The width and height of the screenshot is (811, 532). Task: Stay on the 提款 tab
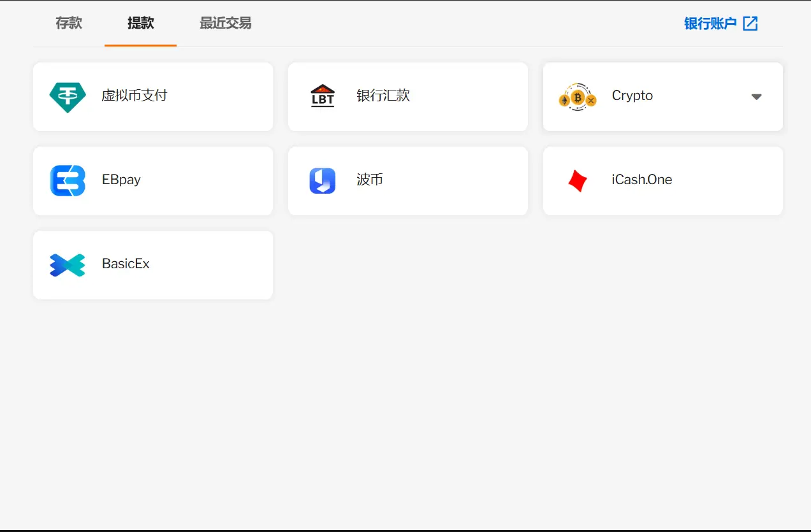click(140, 23)
